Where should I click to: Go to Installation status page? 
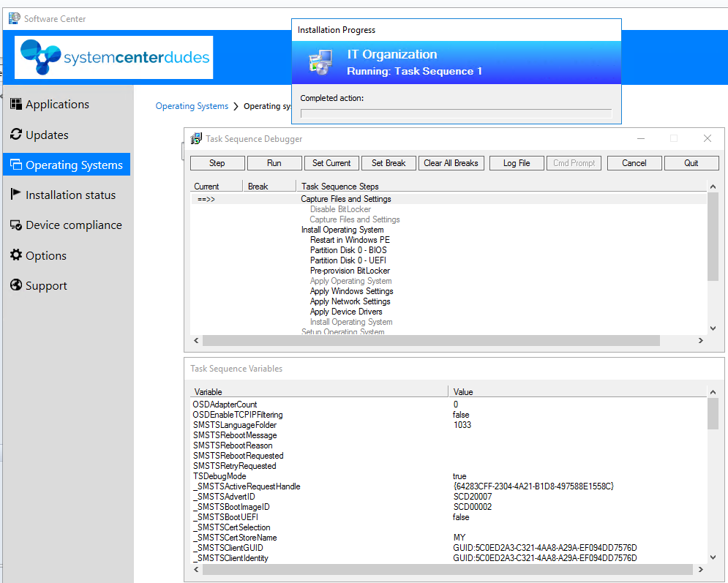point(70,195)
